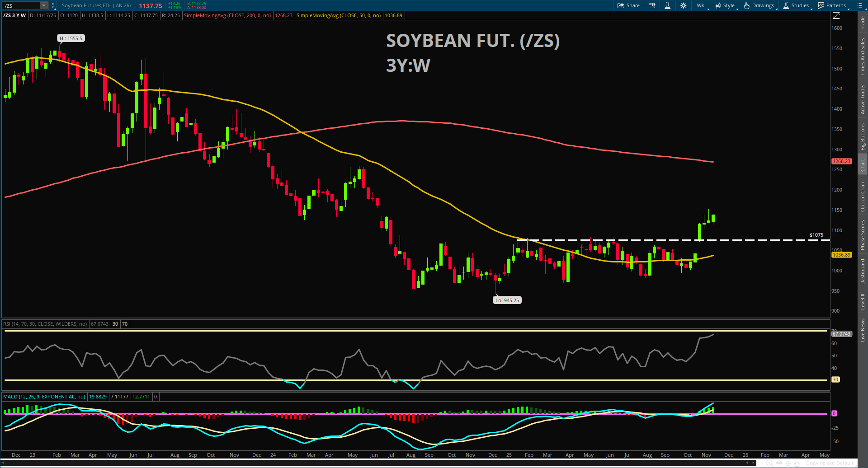The height and width of the screenshot is (468, 868).
Task: Click the MACD (12, 26, 9, EXPONENTIAL, no) label
Action: pos(44,397)
